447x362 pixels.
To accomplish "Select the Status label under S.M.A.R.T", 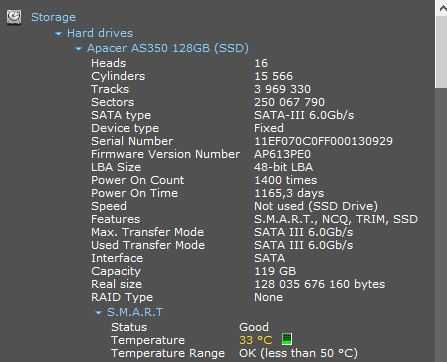I will coord(129,327).
